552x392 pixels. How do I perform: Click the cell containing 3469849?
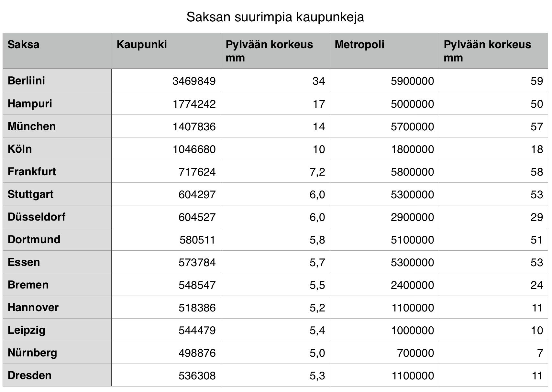(194, 81)
